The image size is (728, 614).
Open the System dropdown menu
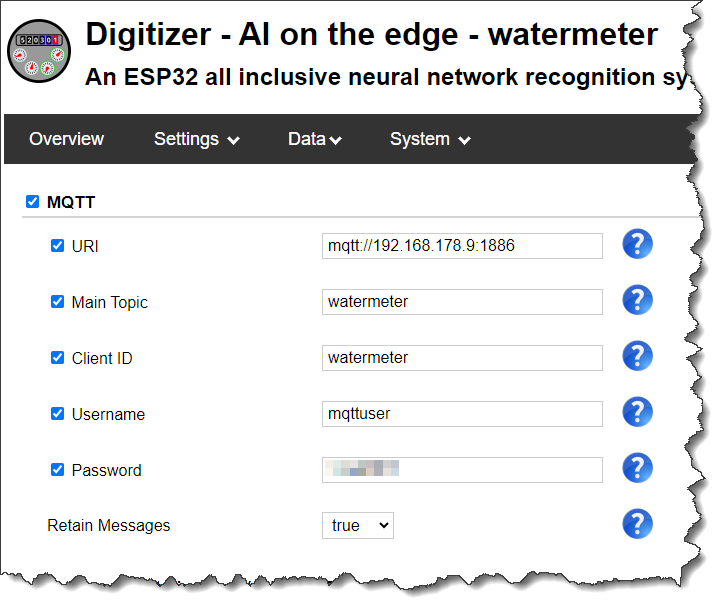click(x=430, y=139)
